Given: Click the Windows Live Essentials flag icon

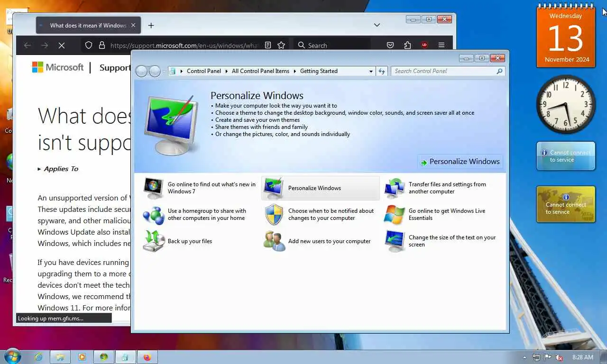Looking at the screenshot, I should click(395, 215).
